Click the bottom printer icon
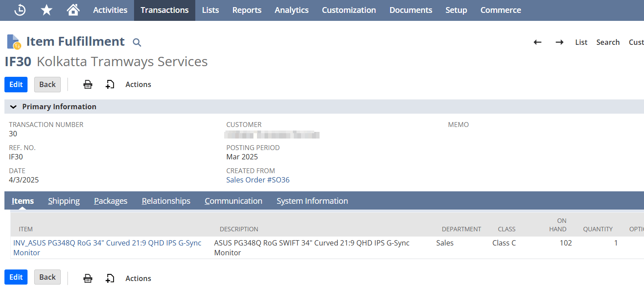 click(x=87, y=278)
